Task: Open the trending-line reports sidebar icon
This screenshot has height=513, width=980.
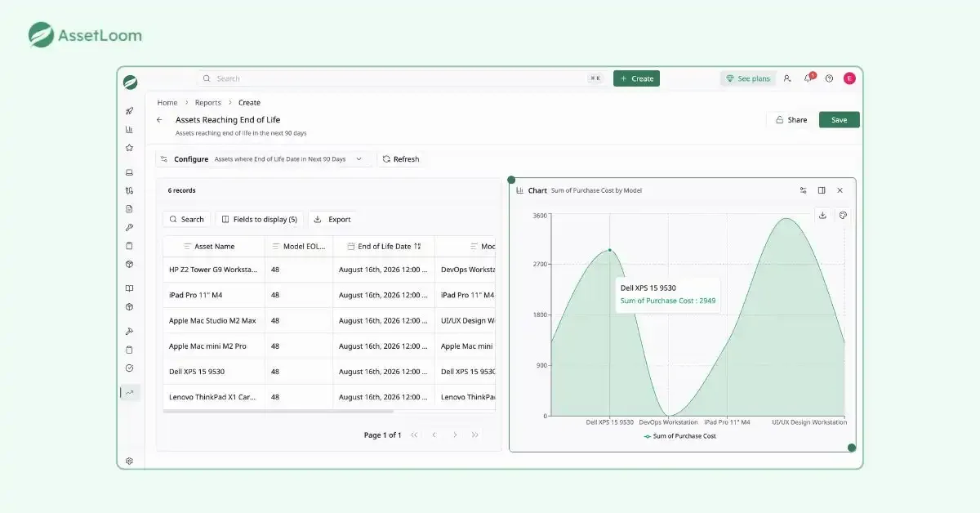Action: [129, 392]
